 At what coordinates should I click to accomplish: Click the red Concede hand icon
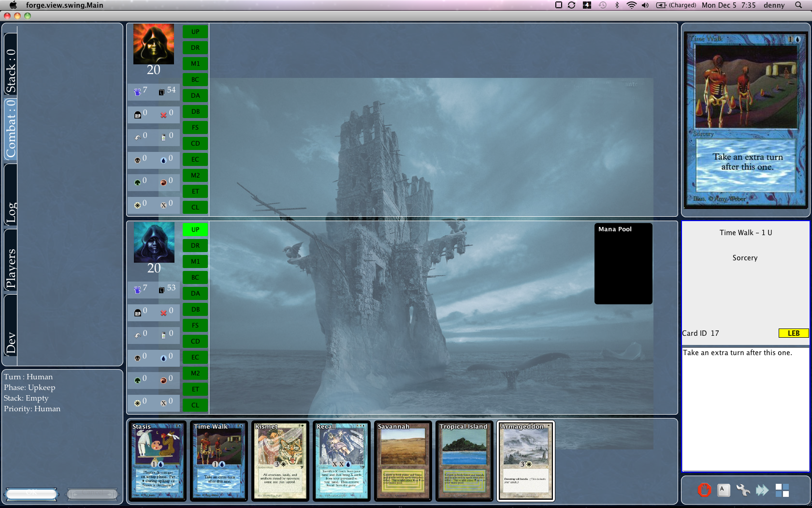(704, 490)
